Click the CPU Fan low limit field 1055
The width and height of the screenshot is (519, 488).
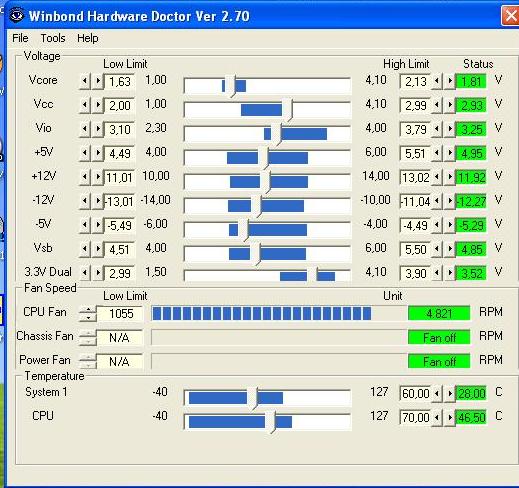[120, 314]
